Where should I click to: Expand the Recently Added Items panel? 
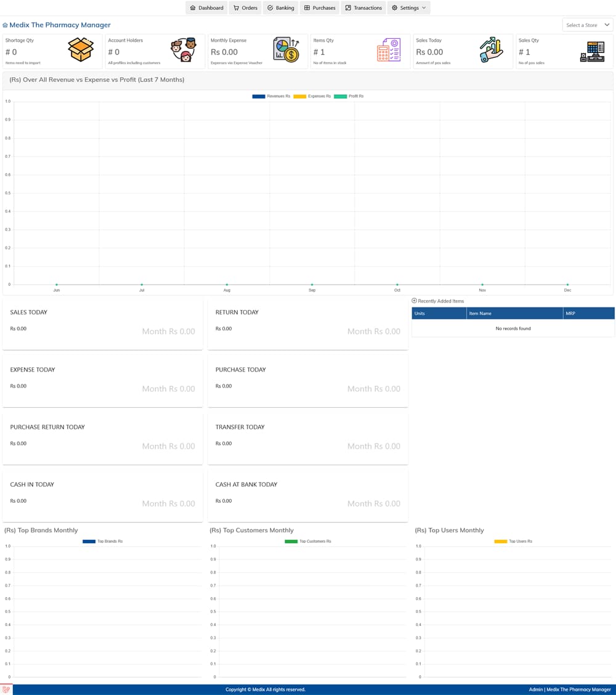point(415,301)
